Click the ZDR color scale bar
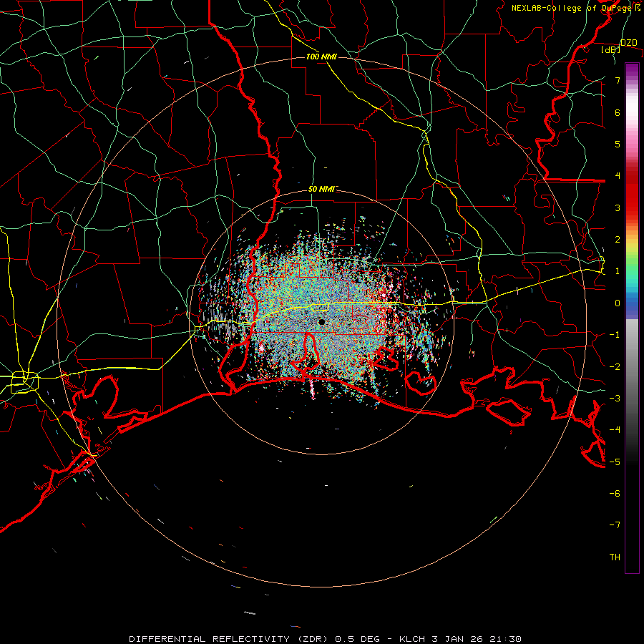This screenshot has width=644, height=644. coord(632,318)
